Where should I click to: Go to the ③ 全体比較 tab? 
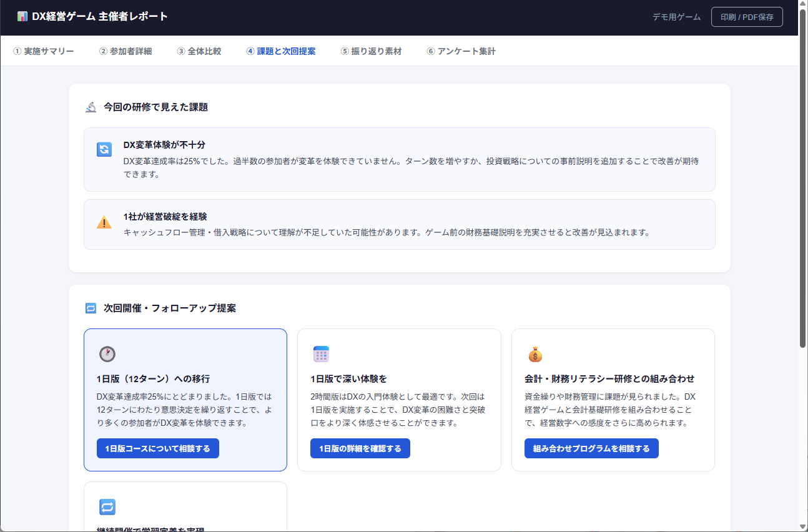pyautogui.click(x=199, y=51)
